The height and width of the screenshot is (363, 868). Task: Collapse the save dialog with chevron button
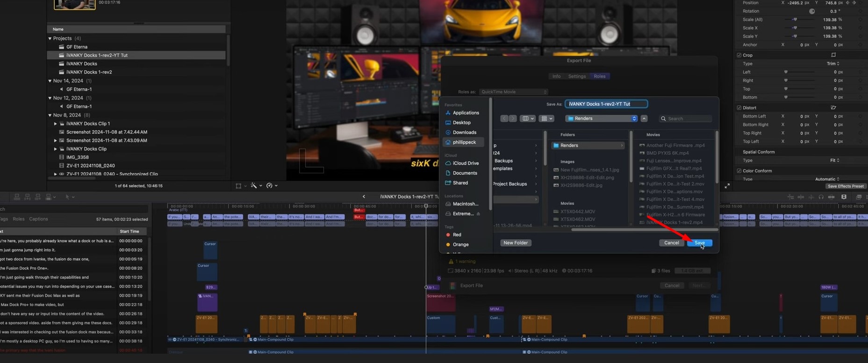(x=644, y=119)
